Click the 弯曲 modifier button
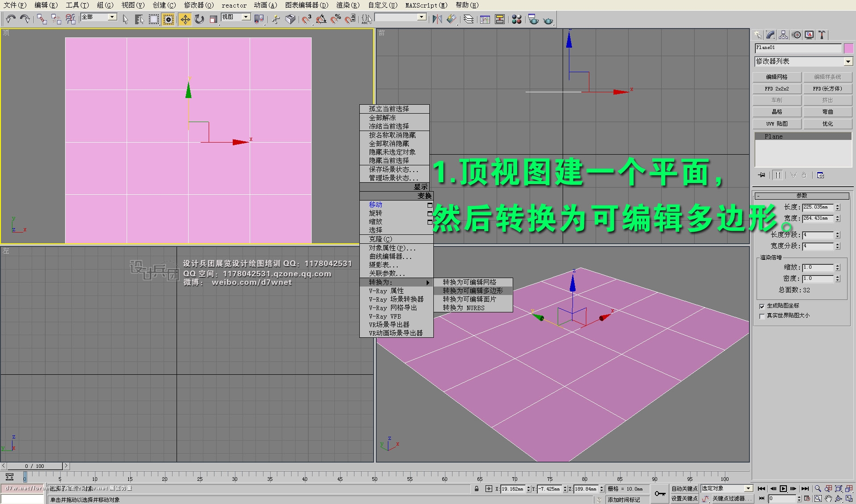 (828, 112)
